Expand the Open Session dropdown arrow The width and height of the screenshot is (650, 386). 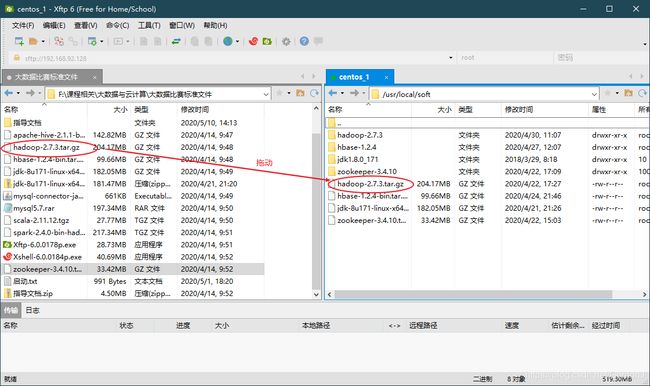point(43,41)
